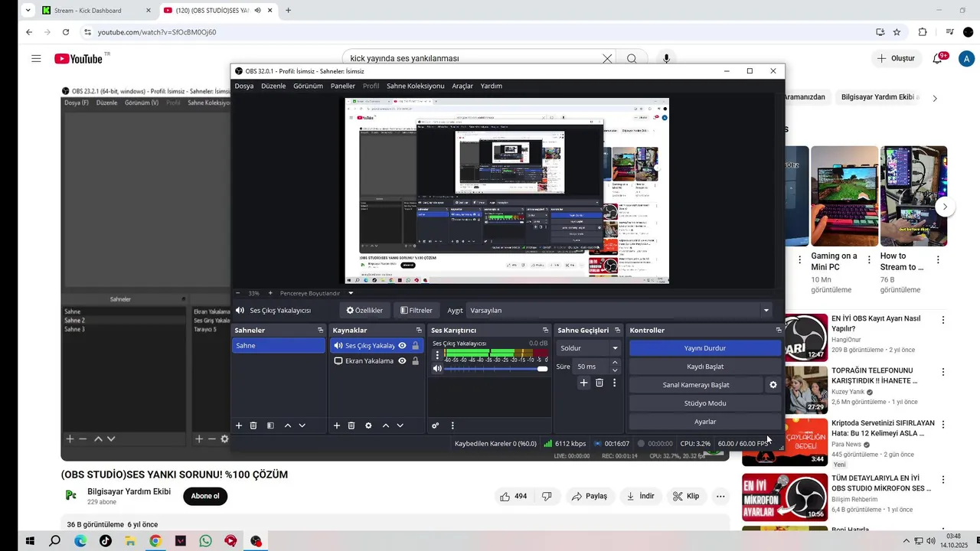Move source down in Kaynaklar panel
Image resolution: width=980 pixels, height=551 pixels.
400,425
